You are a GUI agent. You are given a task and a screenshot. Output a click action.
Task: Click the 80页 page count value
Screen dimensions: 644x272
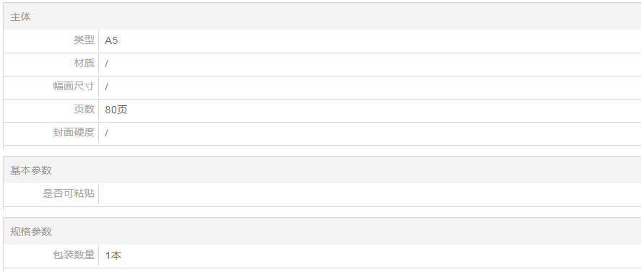click(116, 110)
